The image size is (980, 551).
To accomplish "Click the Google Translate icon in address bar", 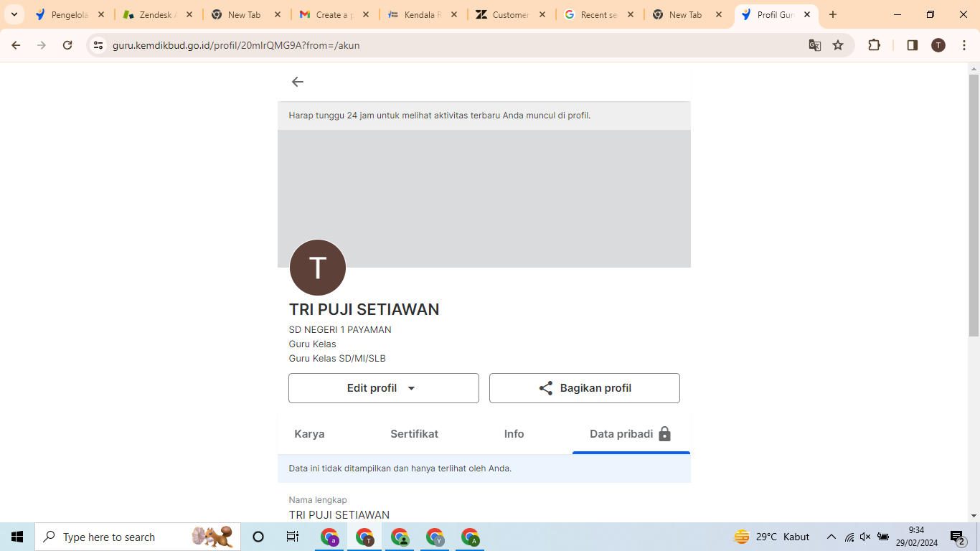I will [815, 45].
